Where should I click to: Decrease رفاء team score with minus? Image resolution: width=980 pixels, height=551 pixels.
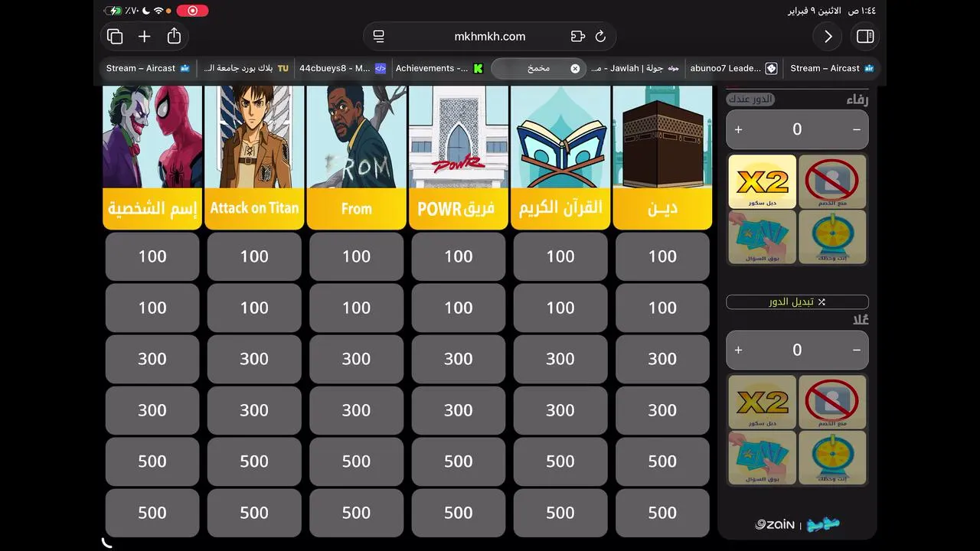coord(856,129)
